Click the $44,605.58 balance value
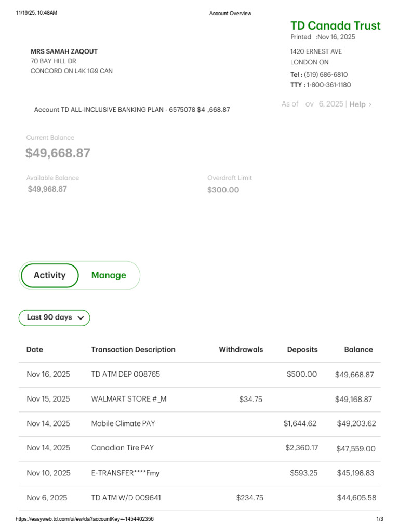This screenshot has width=399, height=532. click(x=356, y=498)
